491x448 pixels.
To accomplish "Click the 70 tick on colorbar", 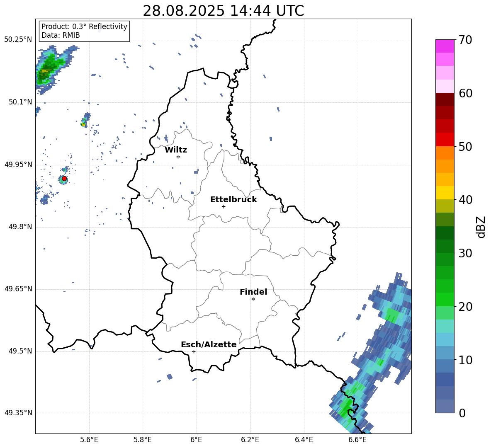I will (x=465, y=40).
